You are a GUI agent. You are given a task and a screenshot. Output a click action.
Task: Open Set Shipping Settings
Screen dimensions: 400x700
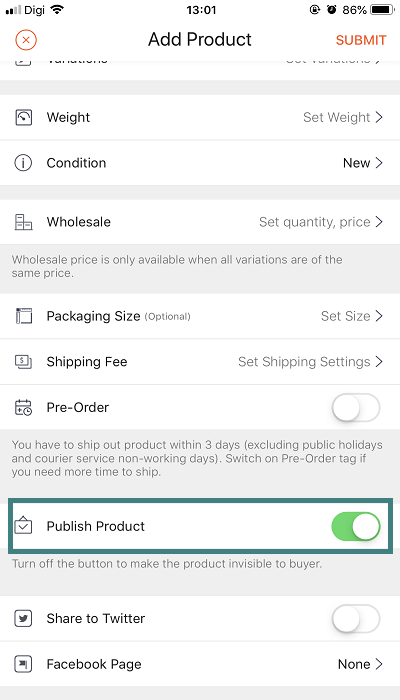click(x=311, y=362)
